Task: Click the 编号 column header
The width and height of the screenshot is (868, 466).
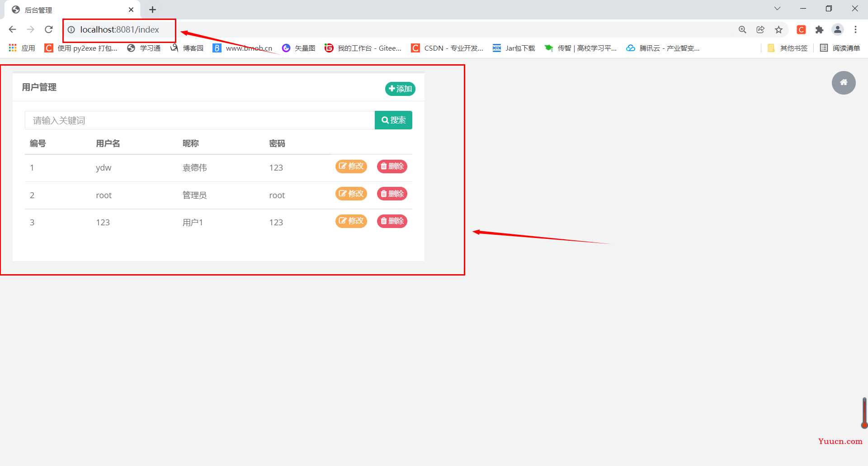Action: pyautogui.click(x=38, y=143)
